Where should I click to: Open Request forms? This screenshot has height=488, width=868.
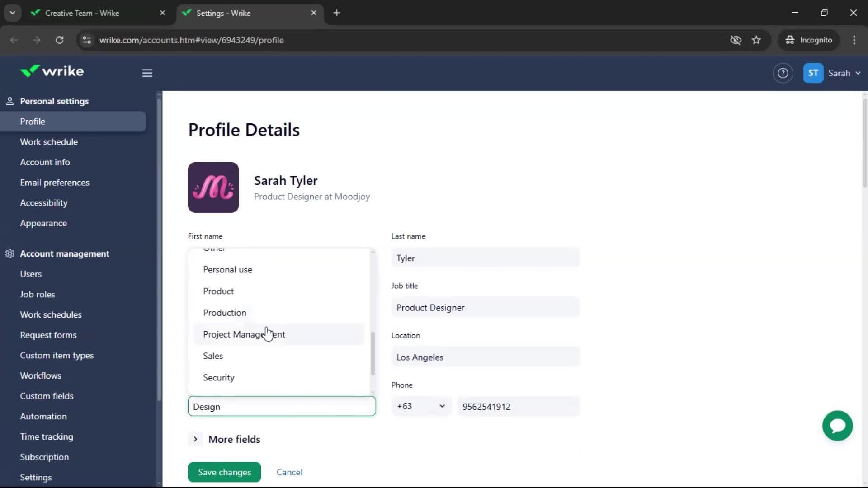tap(48, 335)
